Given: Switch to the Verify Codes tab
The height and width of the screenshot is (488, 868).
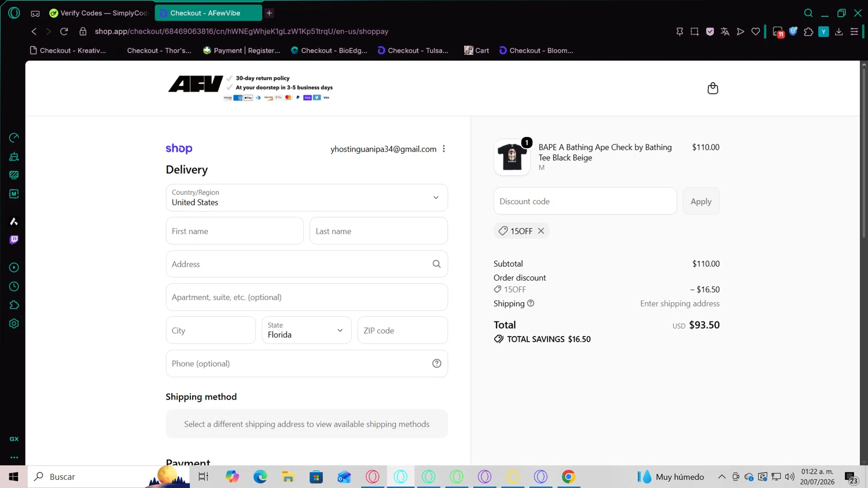Looking at the screenshot, I should point(99,13).
